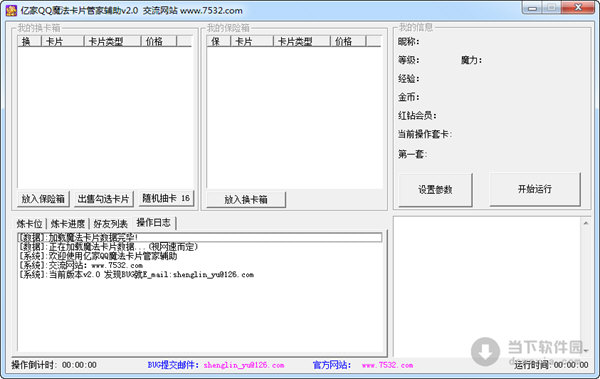Viewport: 600px width, 379px height.
Task: Click 官方网站 label
Action: [331, 365]
